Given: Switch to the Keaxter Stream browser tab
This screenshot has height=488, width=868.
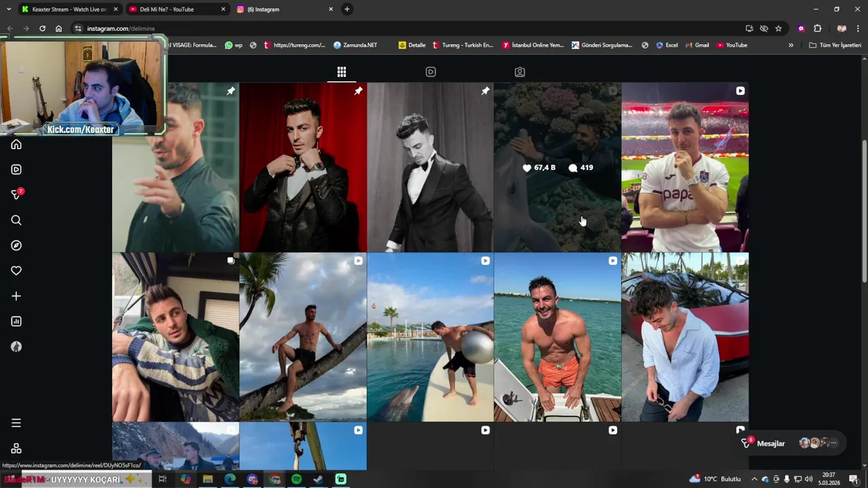Looking at the screenshot, I should [x=68, y=9].
